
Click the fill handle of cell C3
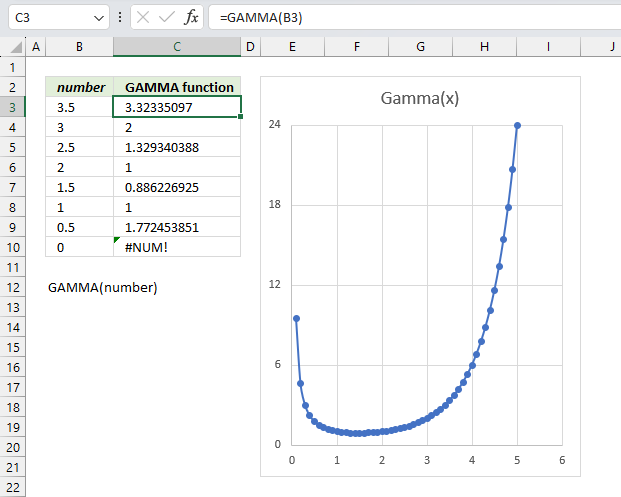(240, 116)
